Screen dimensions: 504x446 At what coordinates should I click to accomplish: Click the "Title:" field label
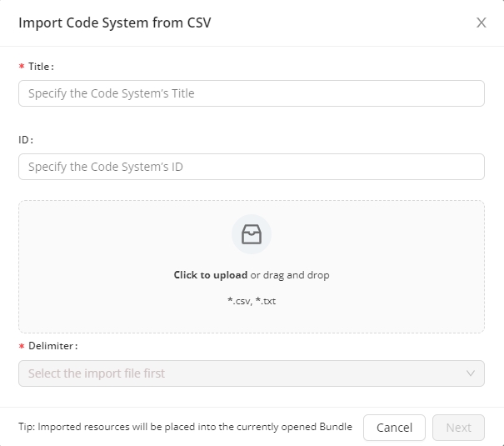(x=41, y=67)
